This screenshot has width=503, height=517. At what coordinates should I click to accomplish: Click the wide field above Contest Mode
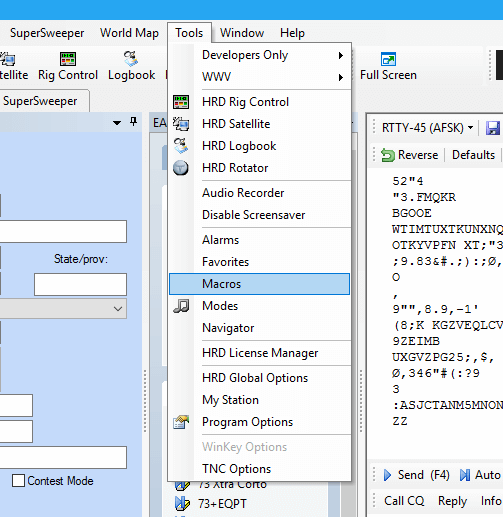63,458
